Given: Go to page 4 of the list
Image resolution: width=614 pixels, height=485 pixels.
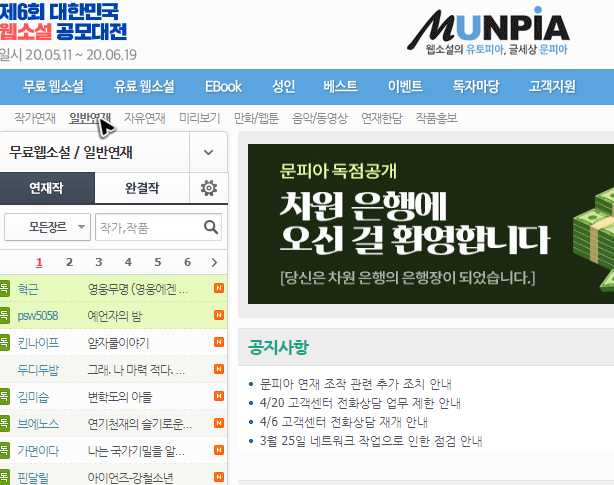Looking at the screenshot, I should pyautogui.click(x=128, y=262).
